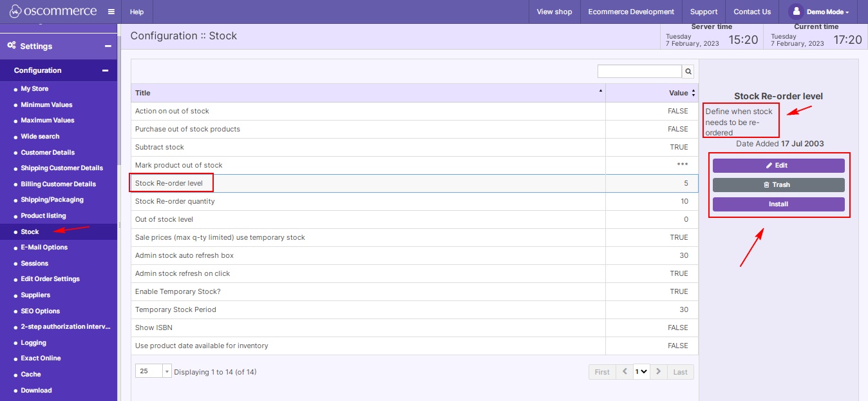Open the page number selector
The height and width of the screenshot is (401, 868).
641,372
